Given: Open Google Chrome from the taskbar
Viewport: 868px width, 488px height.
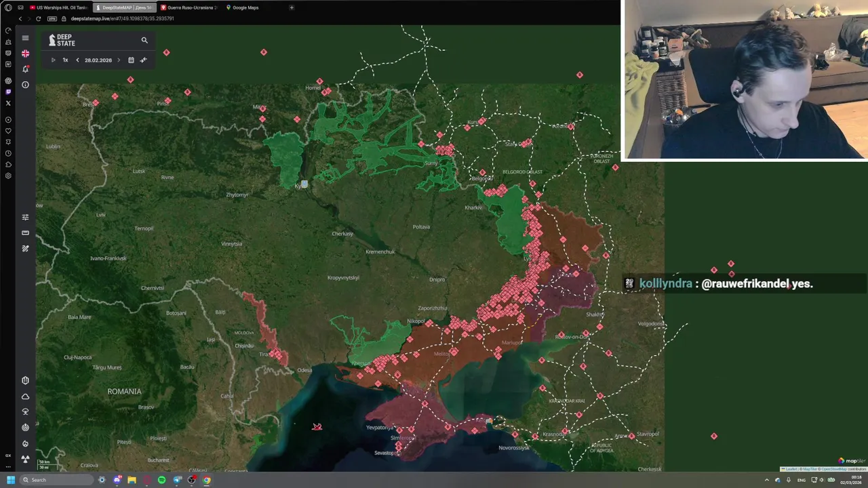Looking at the screenshot, I should 206,480.
